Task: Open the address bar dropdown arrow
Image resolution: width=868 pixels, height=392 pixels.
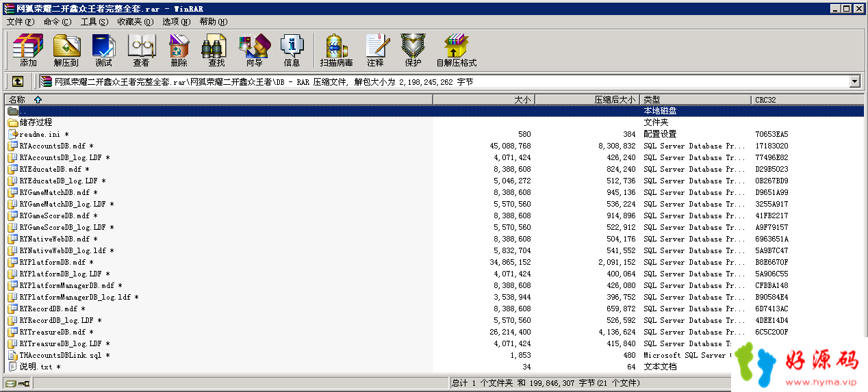Action: [x=854, y=82]
